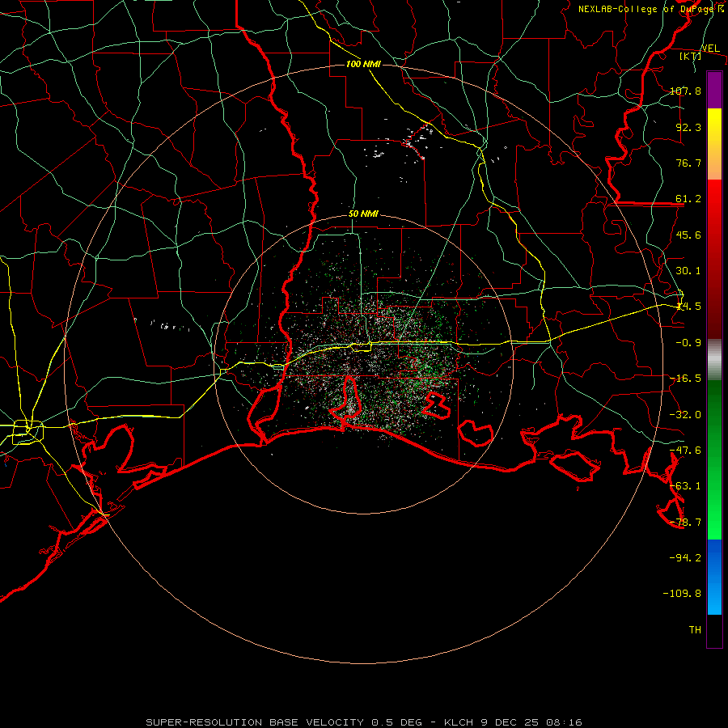Select the -47.6 value on velocity scale

click(x=685, y=451)
